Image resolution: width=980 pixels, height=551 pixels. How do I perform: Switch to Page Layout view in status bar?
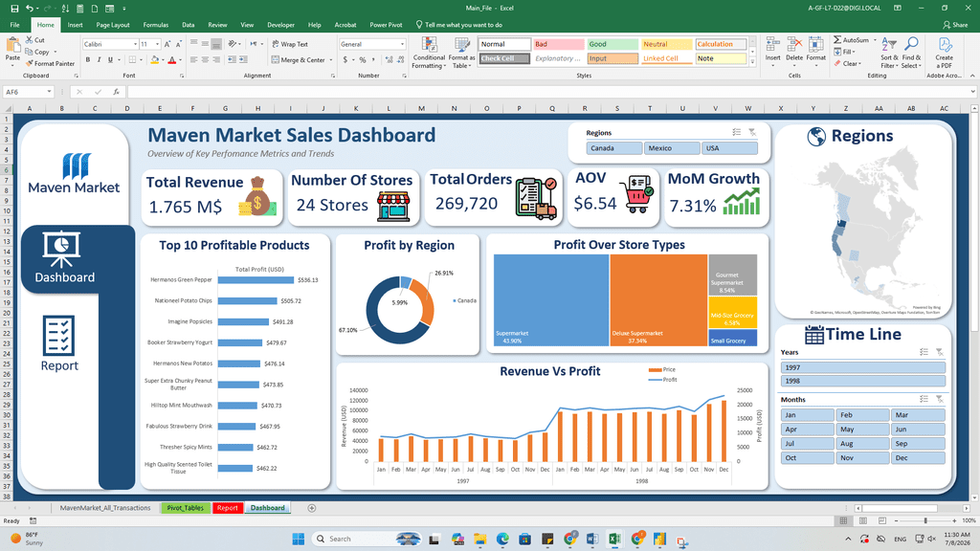[x=863, y=520]
